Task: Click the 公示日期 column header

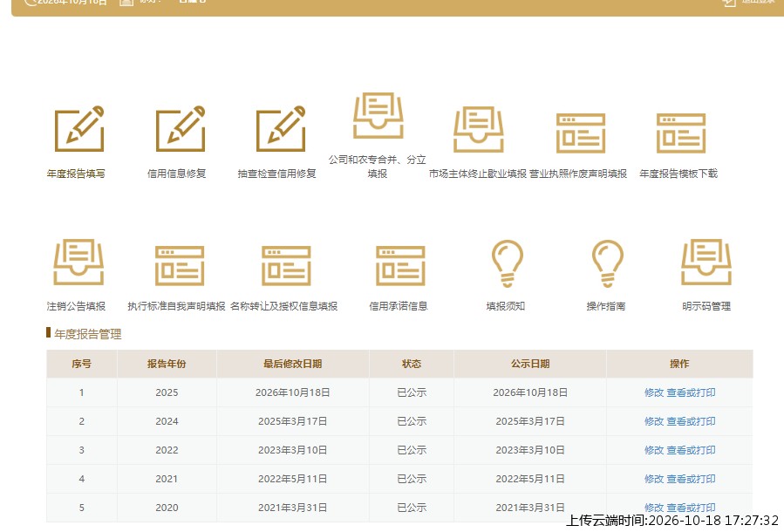Action: (530, 364)
